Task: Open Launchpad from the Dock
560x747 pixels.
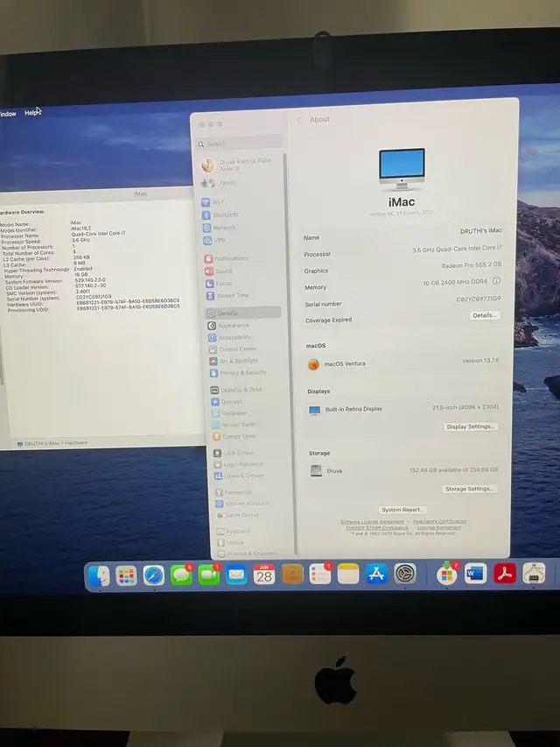Action: (126, 576)
